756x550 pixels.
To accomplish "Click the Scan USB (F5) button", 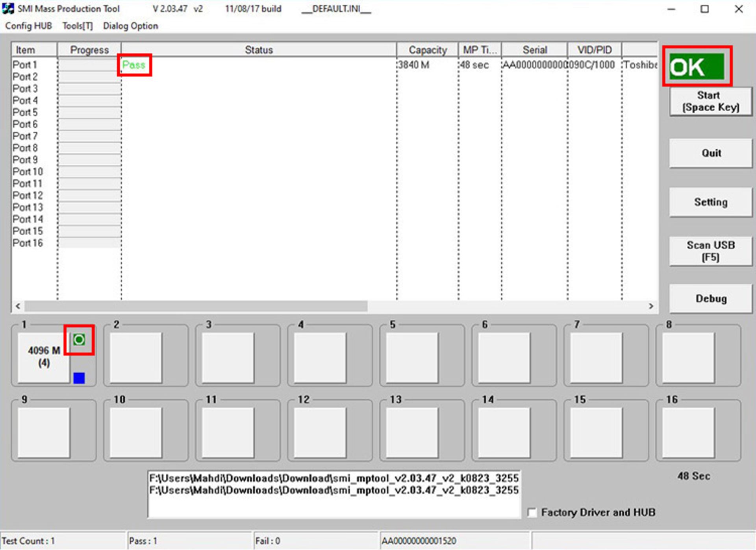I will (x=710, y=251).
